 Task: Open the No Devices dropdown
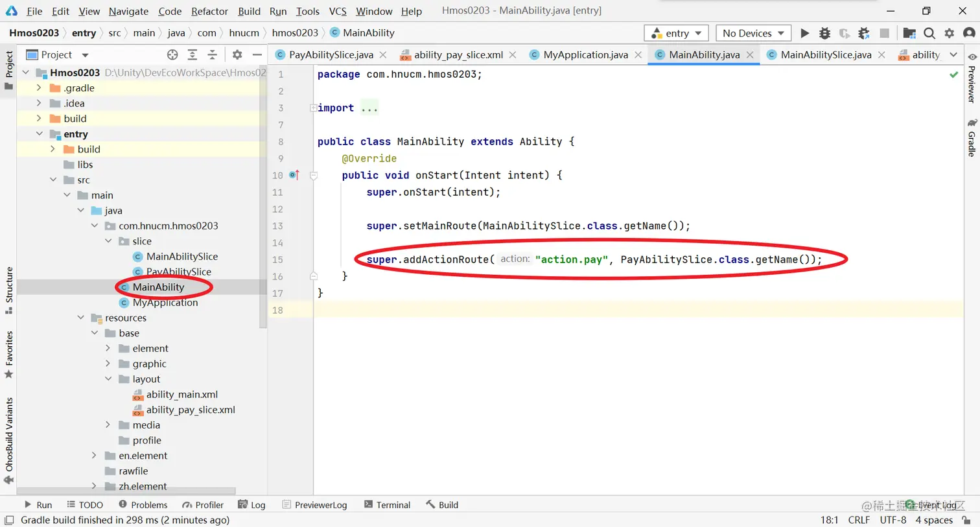click(753, 33)
